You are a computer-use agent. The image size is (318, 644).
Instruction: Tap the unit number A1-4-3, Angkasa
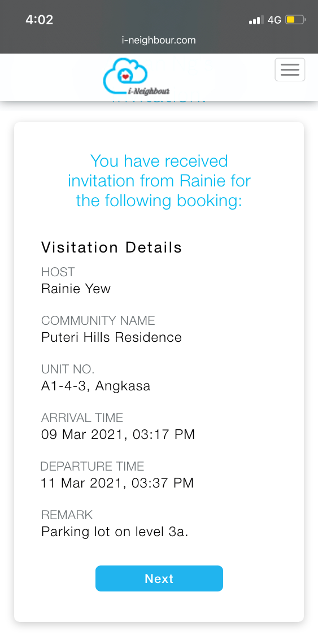[95, 386]
